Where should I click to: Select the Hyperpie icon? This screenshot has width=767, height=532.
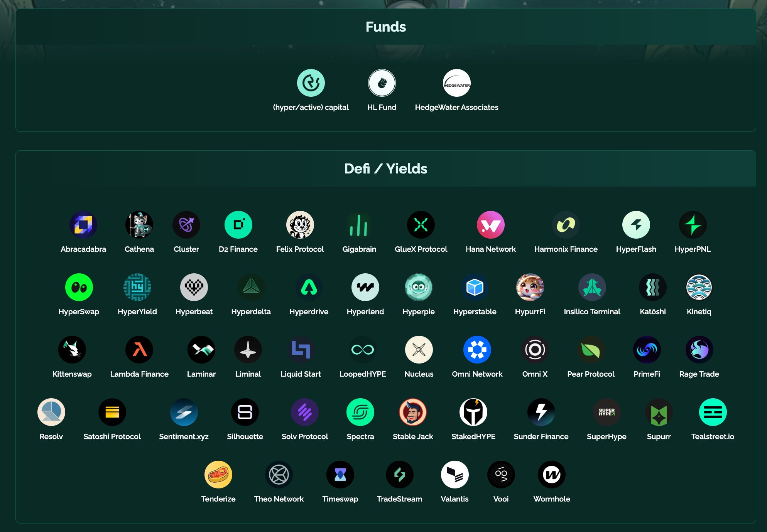coord(419,287)
